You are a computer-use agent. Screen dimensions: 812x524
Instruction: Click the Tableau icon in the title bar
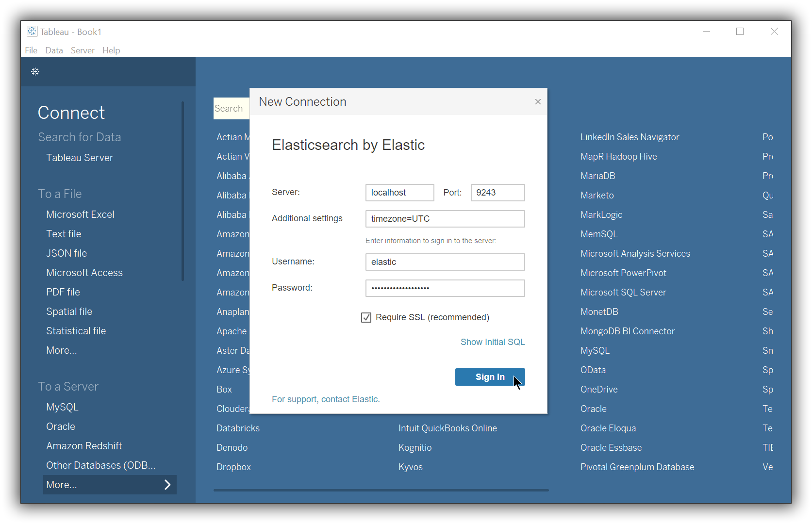click(x=32, y=31)
